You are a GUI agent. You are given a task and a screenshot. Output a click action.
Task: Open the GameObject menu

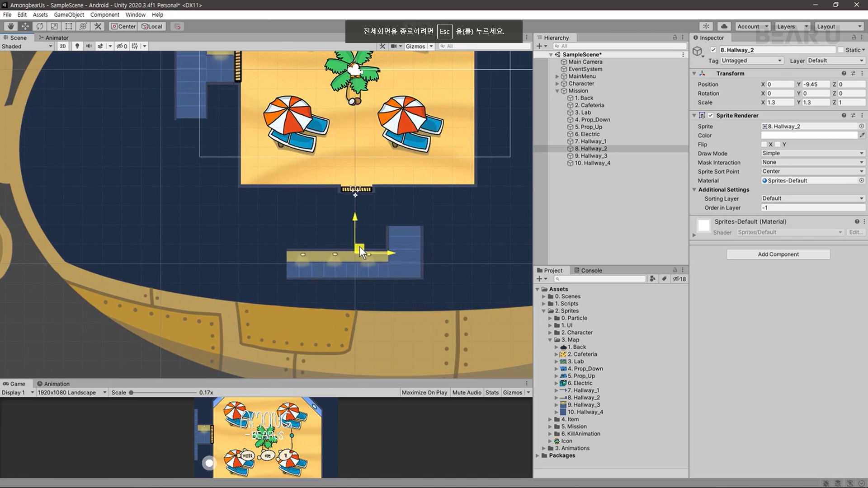pos(69,14)
